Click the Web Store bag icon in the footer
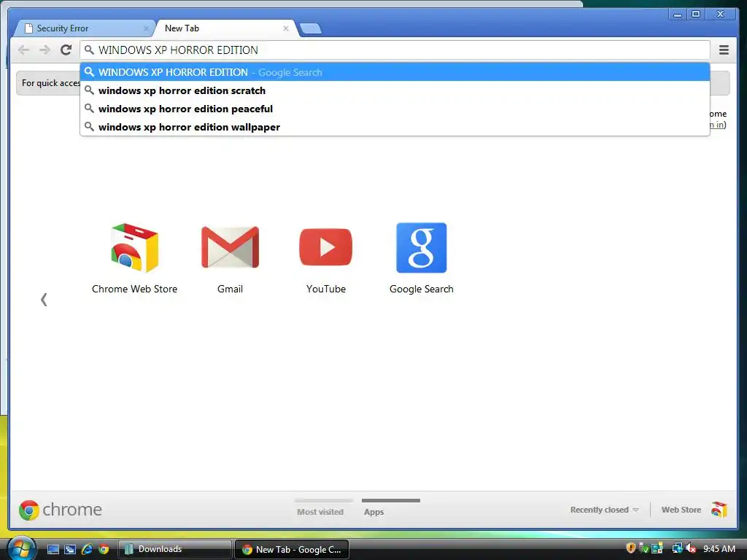The height and width of the screenshot is (560, 747). coord(719,510)
